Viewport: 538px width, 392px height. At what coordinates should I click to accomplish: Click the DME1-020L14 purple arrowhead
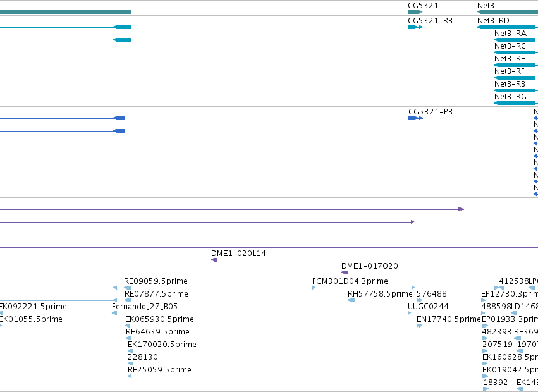pos(214,260)
